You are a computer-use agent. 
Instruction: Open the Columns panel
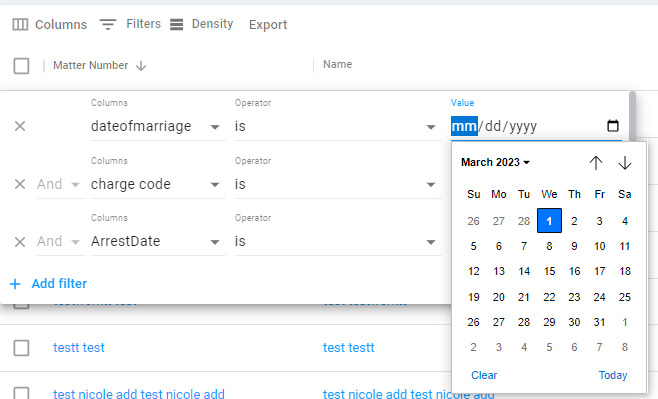pyautogui.click(x=50, y=24)
